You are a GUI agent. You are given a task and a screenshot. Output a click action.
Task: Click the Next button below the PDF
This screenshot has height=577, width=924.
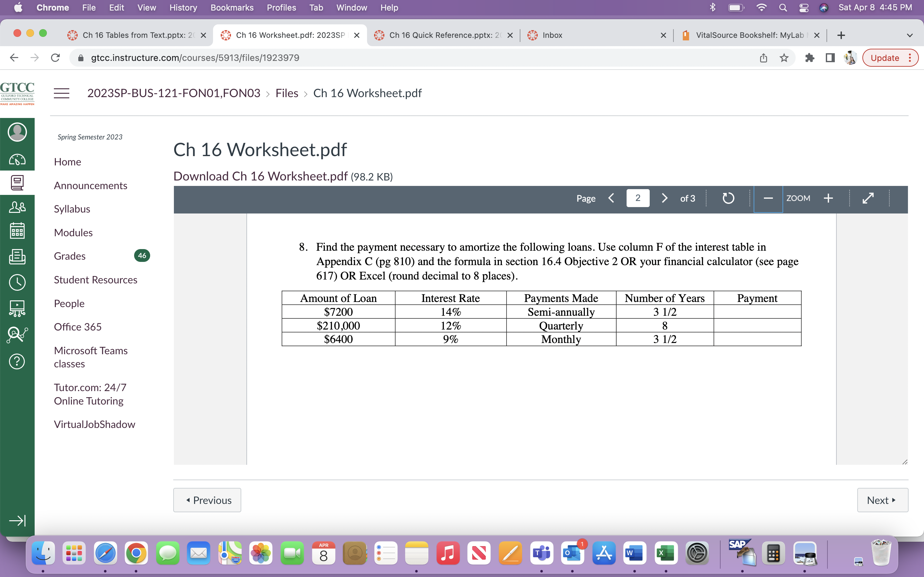coord(882,500)
